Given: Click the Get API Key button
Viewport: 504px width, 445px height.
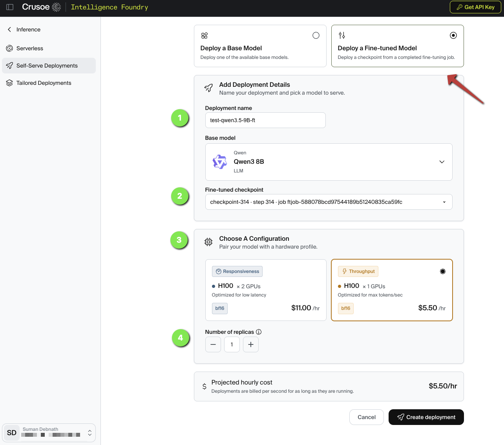Looking at the screenshot, I should (x=475, y=7).
